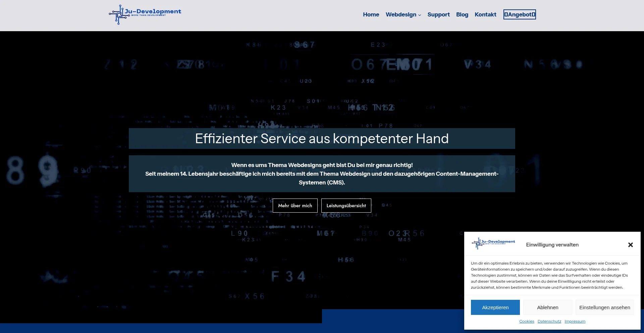
Task: Click the "Einwilligung verwalten" dialog title
Action: [x=552, y=245]
